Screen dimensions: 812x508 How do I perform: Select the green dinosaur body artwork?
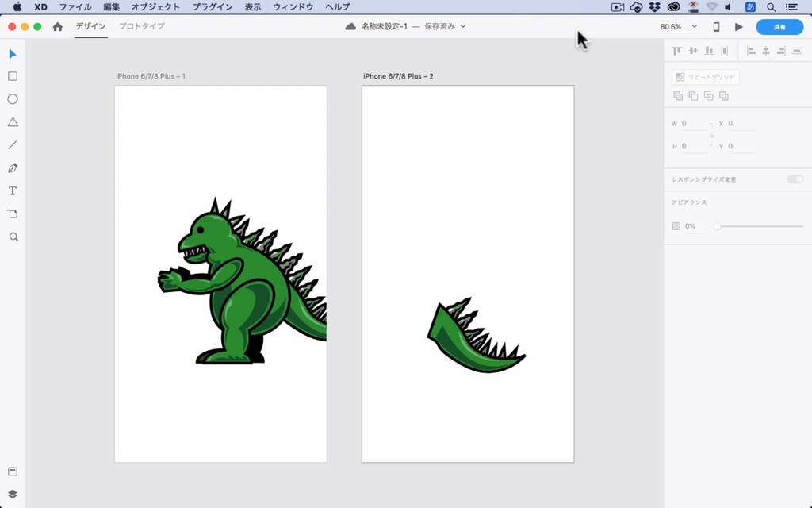pyautogui.click(x=243, y=282)
